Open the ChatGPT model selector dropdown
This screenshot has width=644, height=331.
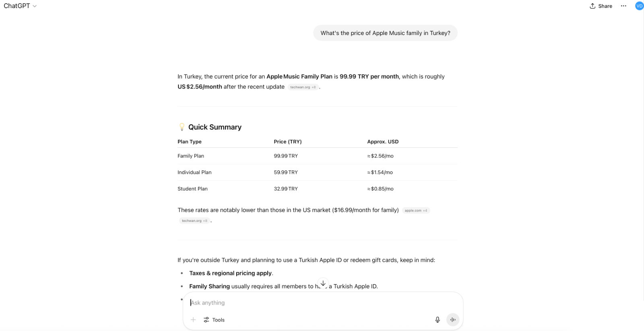[20, 6]
